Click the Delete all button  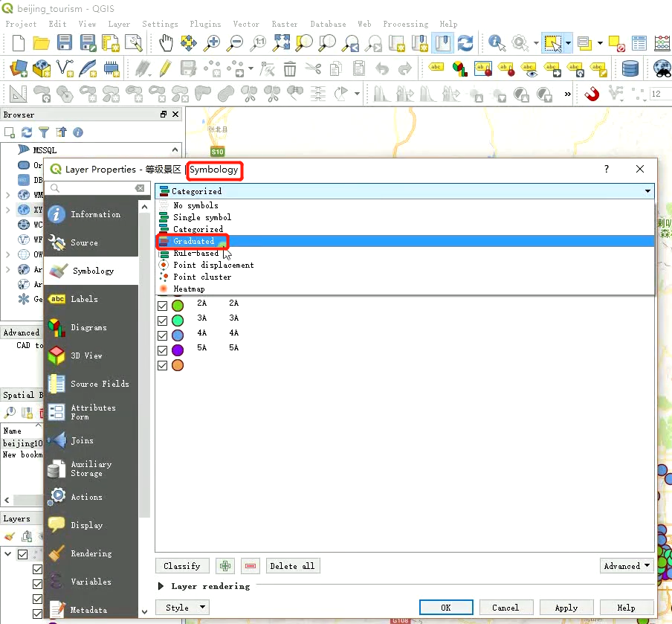293,566
